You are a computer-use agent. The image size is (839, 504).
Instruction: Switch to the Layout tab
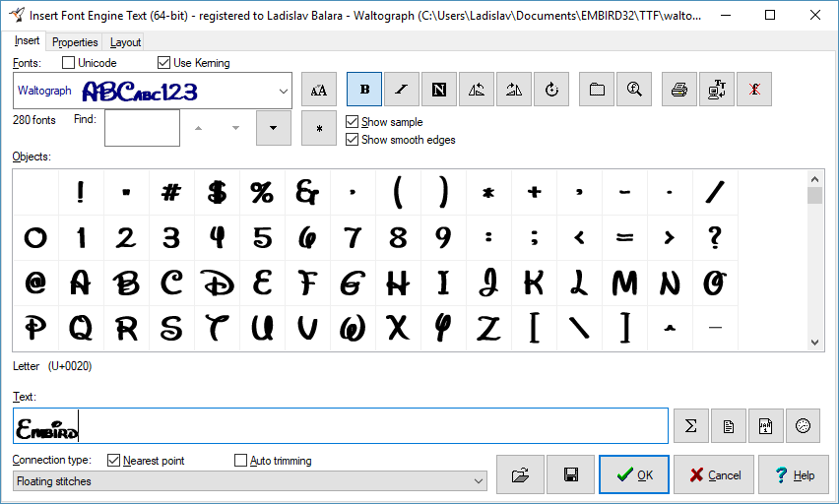click(125, 42)
